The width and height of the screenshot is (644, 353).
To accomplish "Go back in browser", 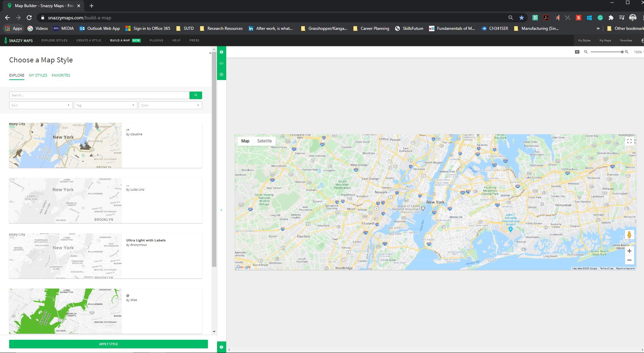I will 7,18.
